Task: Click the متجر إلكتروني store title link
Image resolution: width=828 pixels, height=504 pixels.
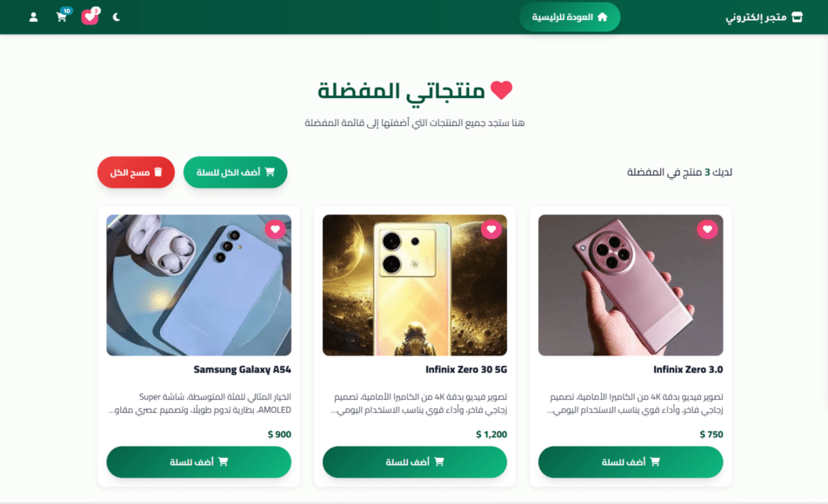Action: click(756, 17)
